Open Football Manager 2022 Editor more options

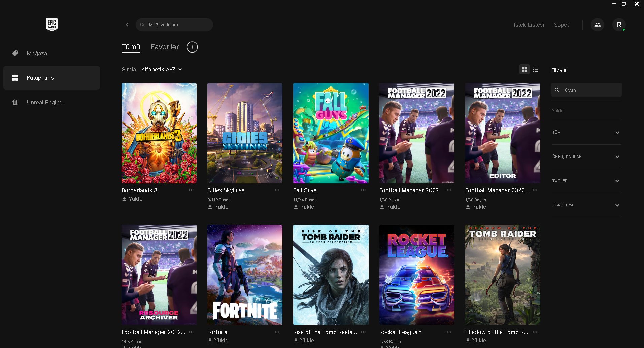535,190
